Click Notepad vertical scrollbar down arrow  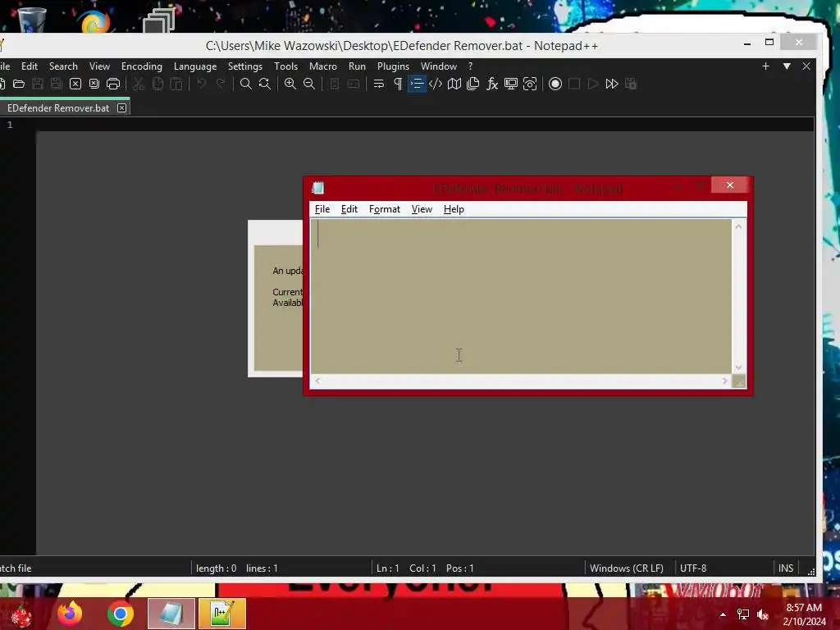739,367
